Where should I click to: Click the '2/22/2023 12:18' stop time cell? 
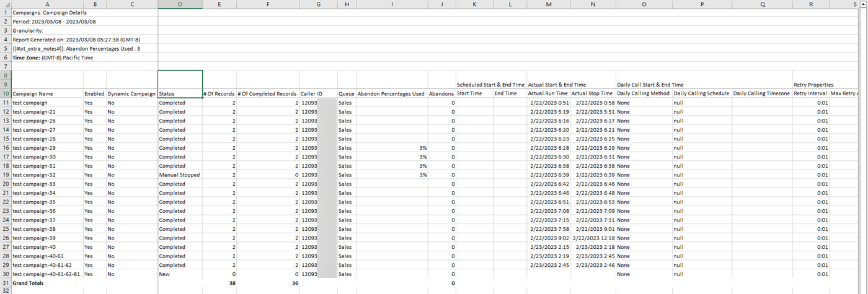tap(593, 238)
